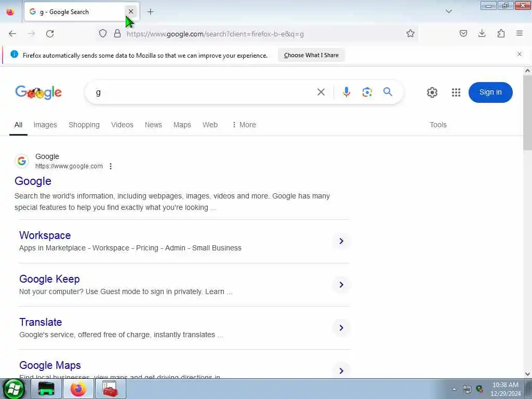Submit search with magnifier icon
Viewport: 532px width, 399px height.
pyautogui.click(x=388, y=92)
